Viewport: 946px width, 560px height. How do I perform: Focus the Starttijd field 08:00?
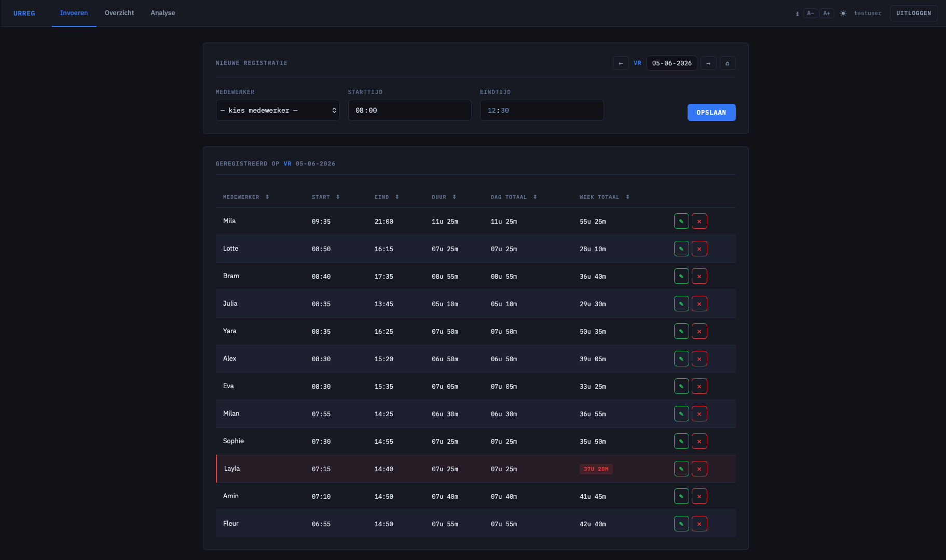(410, 111)
